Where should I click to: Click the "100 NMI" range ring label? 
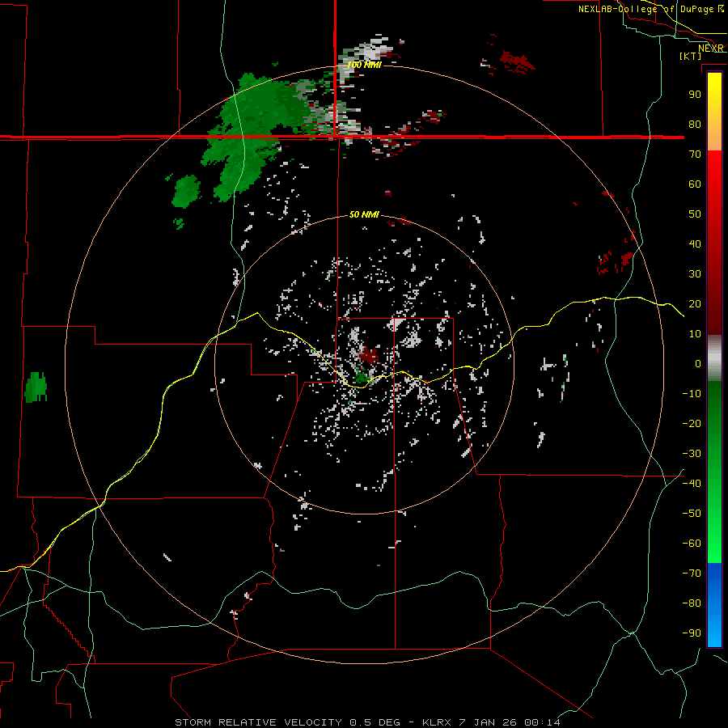coord(365,65)
